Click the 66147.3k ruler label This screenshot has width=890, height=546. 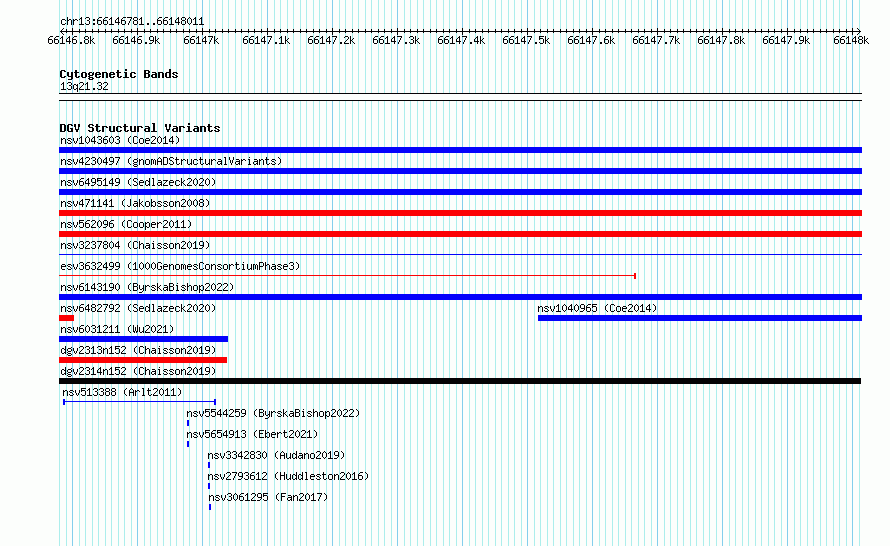pos(396,40)
